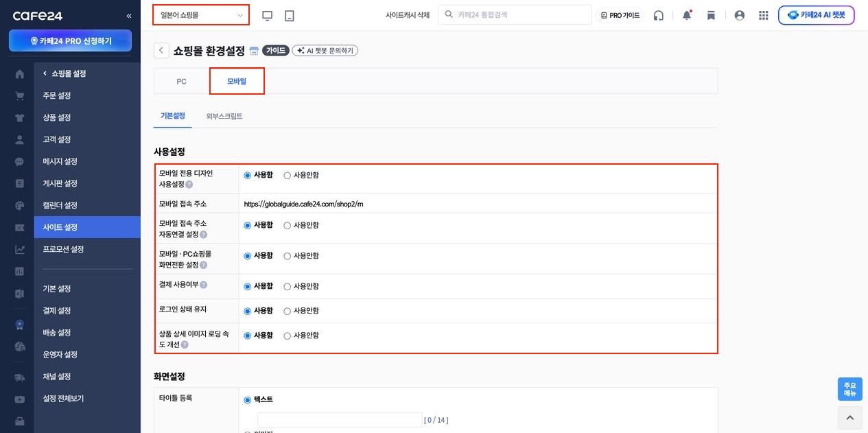The width and height of the screenshot is (868, 433).
Task: Open notifications bell icon
Action: pos(687,15)
